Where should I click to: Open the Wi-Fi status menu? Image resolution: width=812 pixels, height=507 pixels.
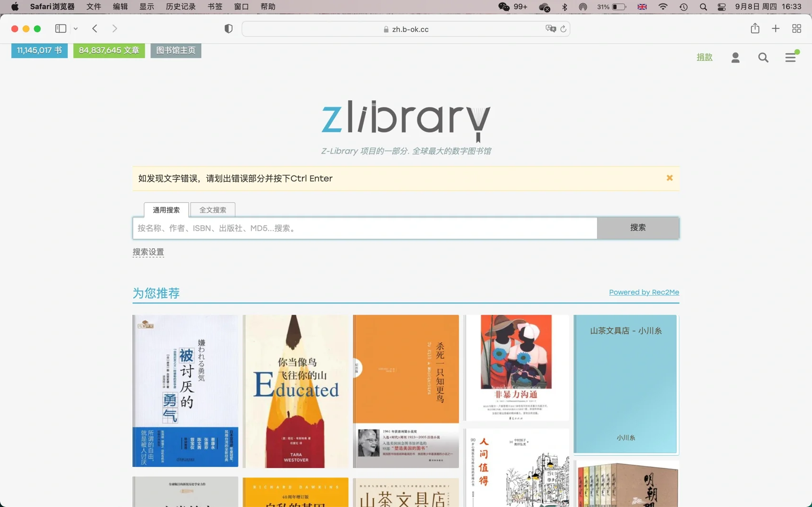[663, 7]
